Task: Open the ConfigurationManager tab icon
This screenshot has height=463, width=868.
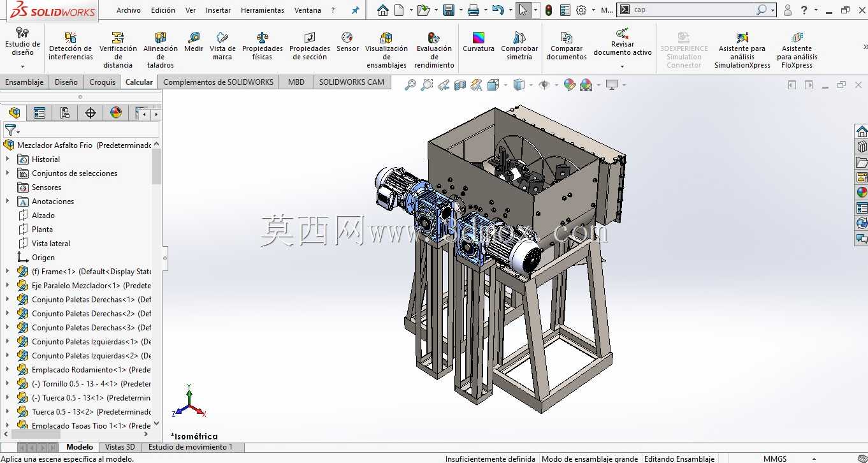Action: tap(65, 113)
